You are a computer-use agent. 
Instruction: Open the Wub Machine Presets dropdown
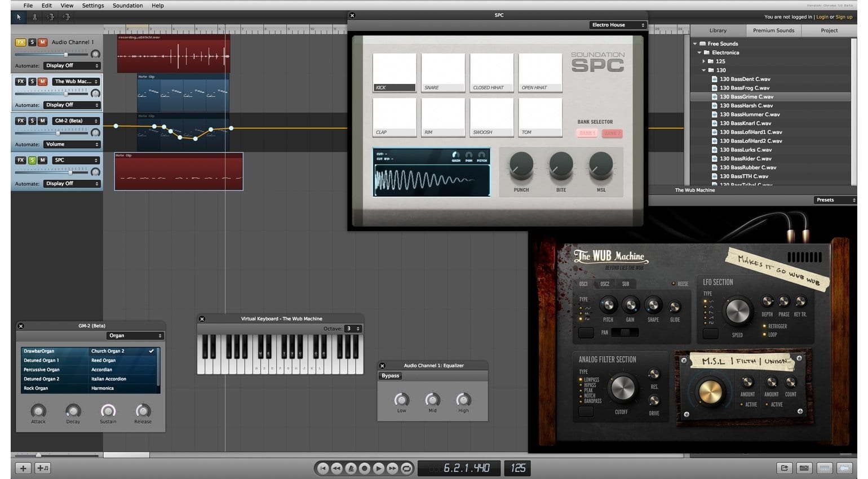[x=835, y=200]
